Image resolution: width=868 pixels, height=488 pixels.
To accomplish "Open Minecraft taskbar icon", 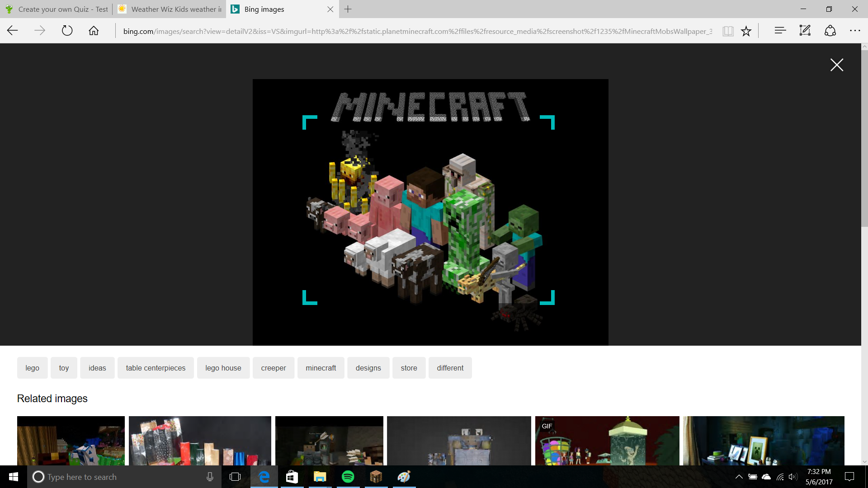I will click(x=376, y=477).
